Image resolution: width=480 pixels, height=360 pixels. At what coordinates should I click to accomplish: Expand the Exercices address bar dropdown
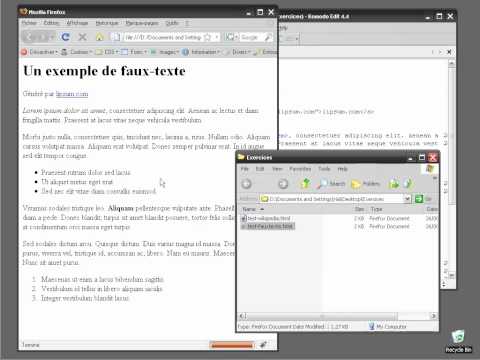(407, 199)
